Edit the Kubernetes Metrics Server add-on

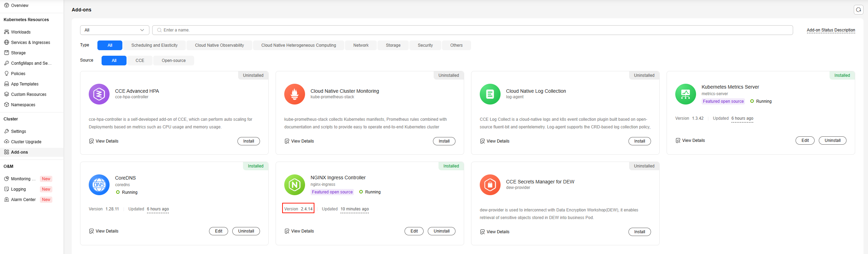[805, 140]
